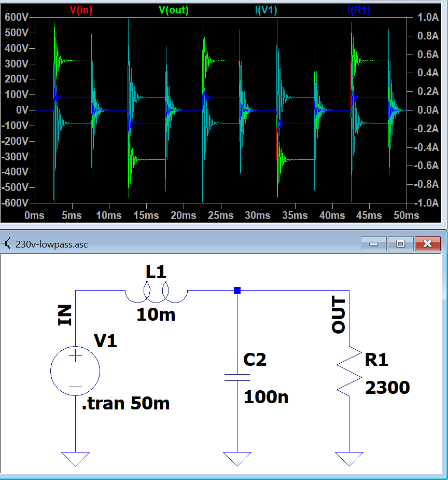Click the -300V left axis label
This screenshot has width=448, height=480.
[15, 156]
